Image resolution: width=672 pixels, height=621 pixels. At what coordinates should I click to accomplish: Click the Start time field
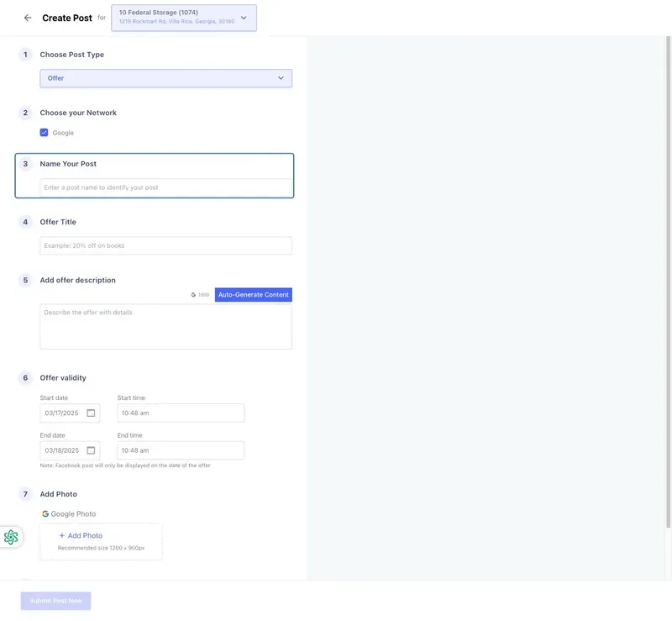point(181,413)
